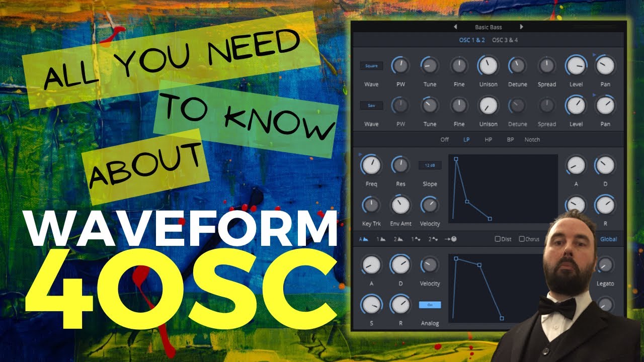Viewport: 644px width, 362px height.
Task: Open the Global tab
Action: coord(608,239)
